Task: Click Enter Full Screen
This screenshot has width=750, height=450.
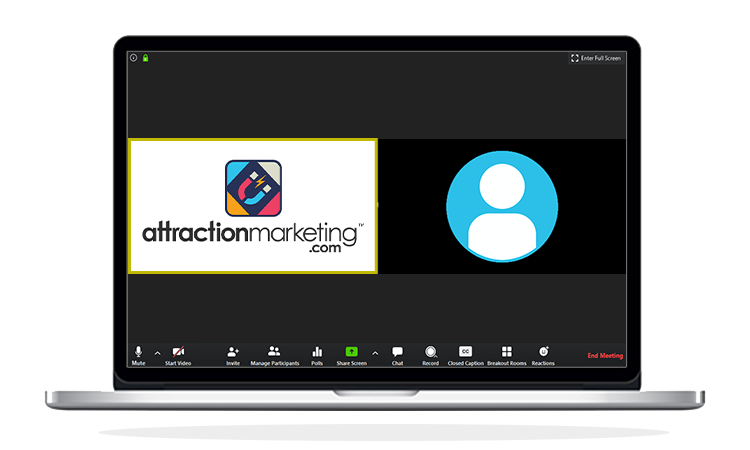Action: [x=596, y=58]
